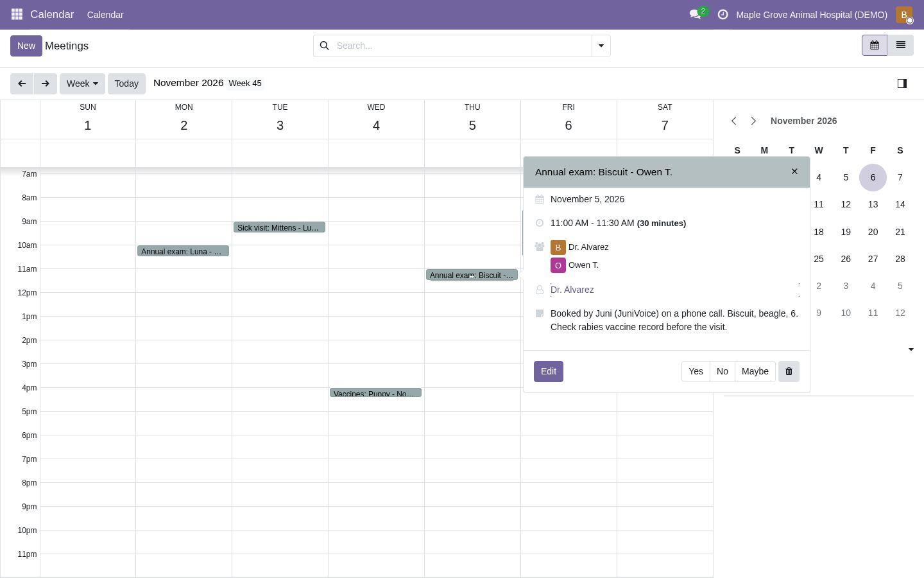Click attendee Owen T. in popover
This screenshot has height=578, width=924.
(x=583, y=265)
